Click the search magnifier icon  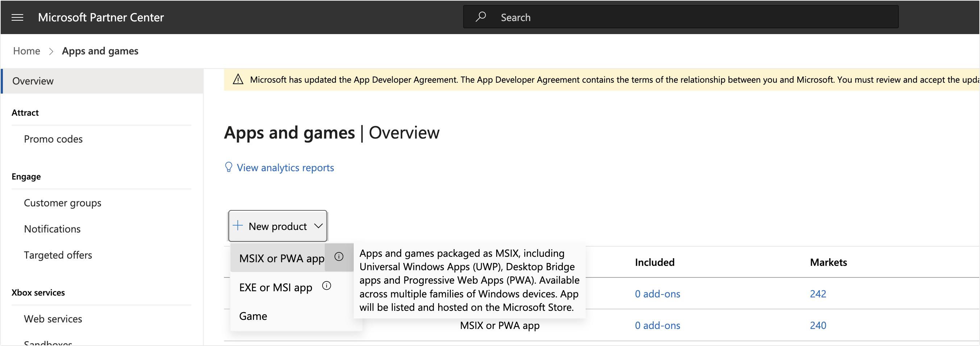coord(481,17)
